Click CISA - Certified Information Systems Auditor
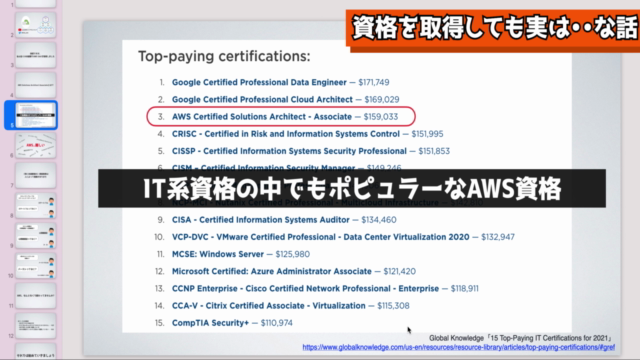Screen dimensions: 640x360 [x=260, y=220]
